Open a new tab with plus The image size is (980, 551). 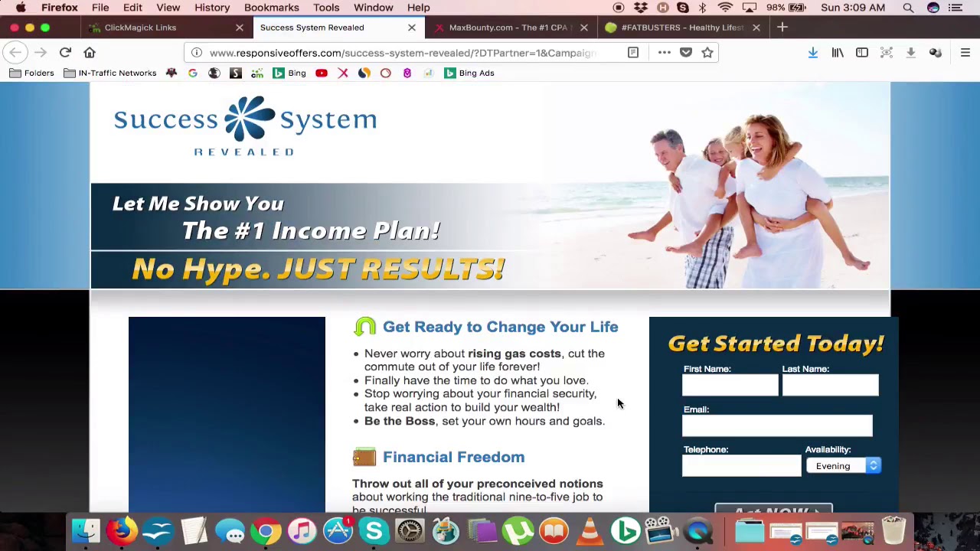(782, 28)
